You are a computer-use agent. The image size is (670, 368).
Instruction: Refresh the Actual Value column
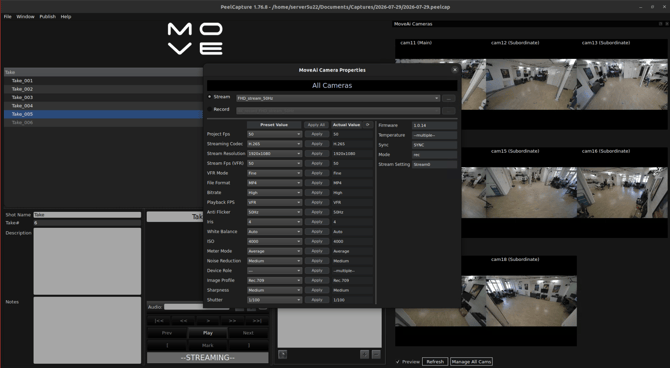(367, 125)
